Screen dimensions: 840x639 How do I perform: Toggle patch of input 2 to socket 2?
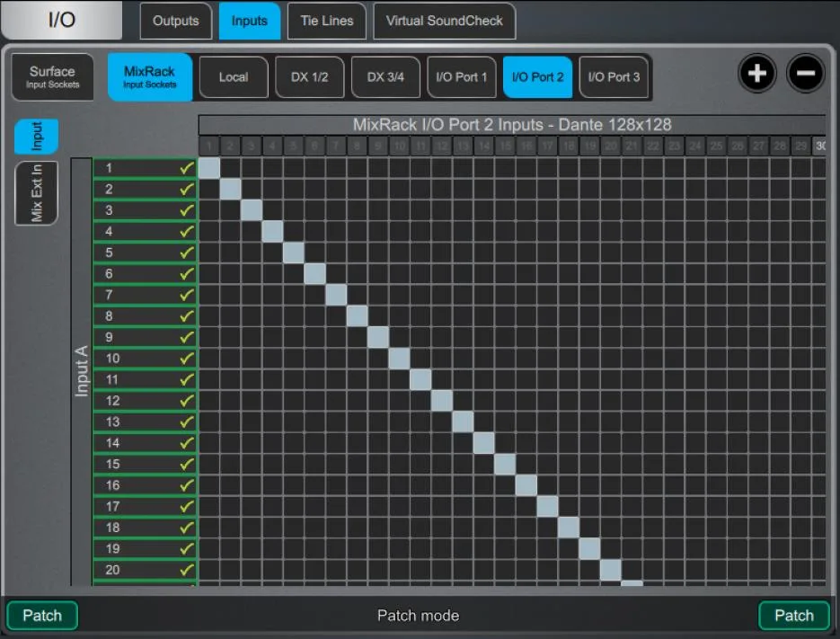coord(230,190)
